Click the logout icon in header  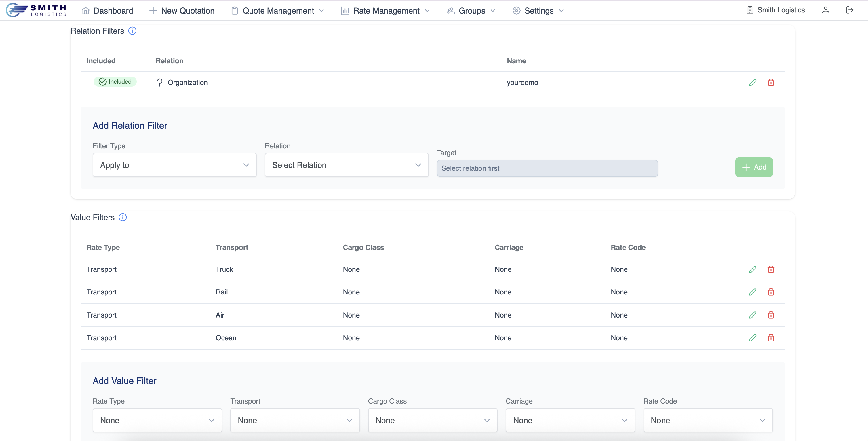coord(850,10)
